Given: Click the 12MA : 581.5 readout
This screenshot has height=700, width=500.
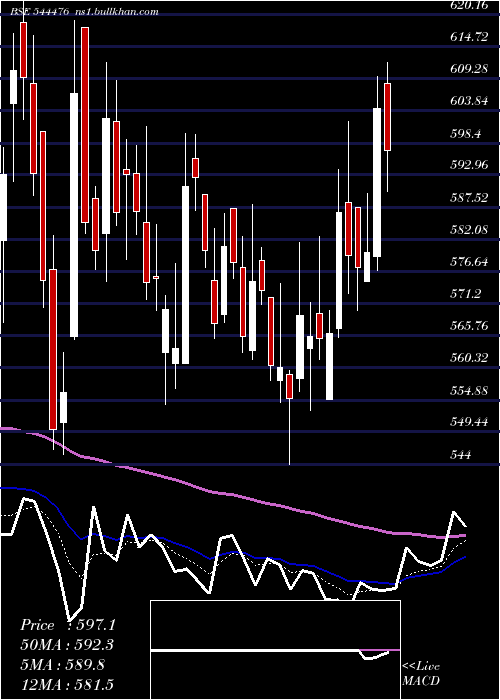Looking at the screenshot, I should pyautogui.click(x=67, y=684).
